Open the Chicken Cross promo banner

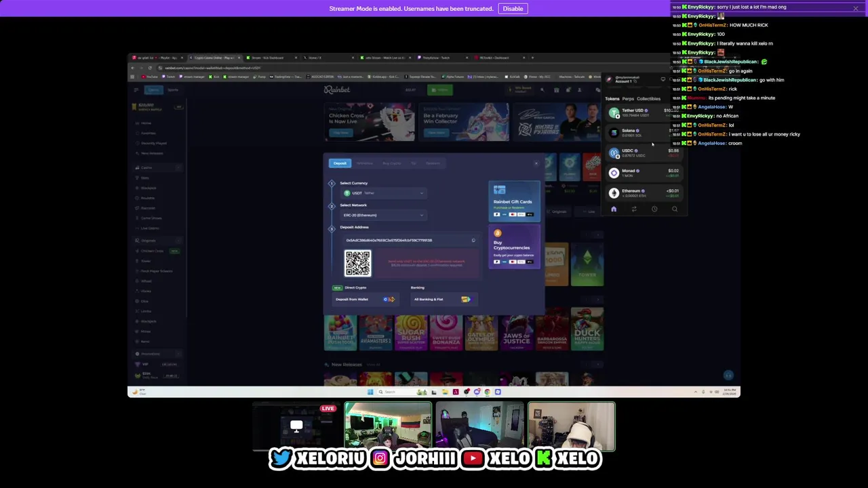[x=370, y=122]
